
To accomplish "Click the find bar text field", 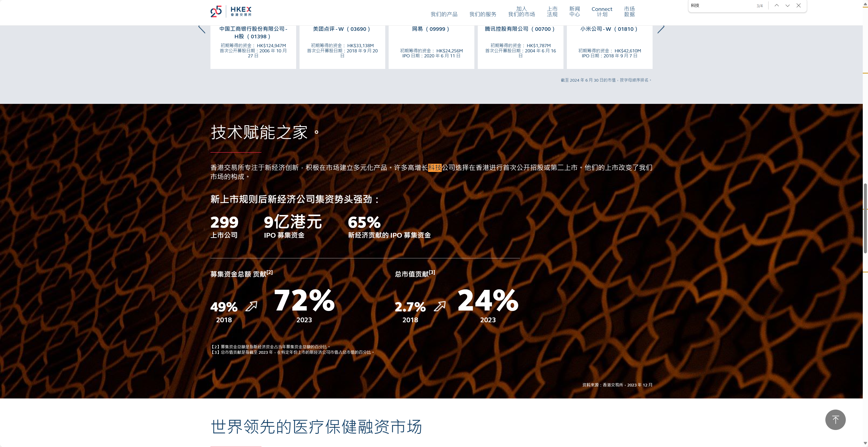I will click(x=721, y=5).
